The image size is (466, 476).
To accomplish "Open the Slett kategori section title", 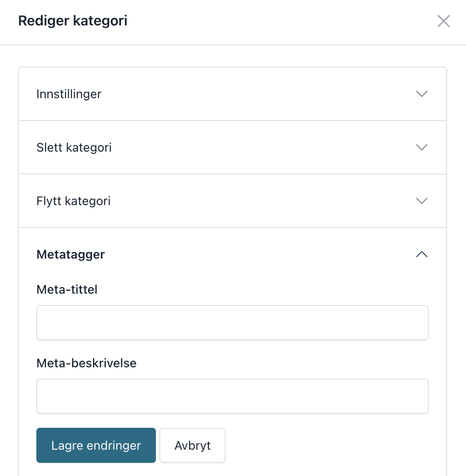I will (74, 148).
